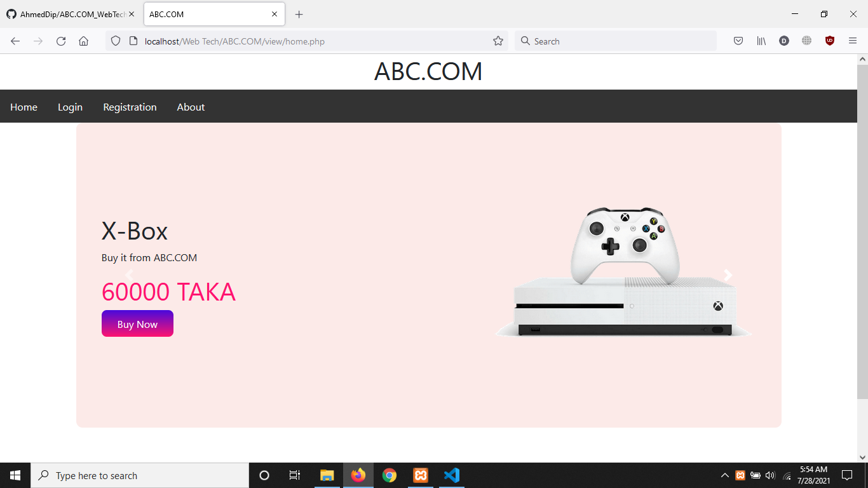Click the Firefox account profile icon
The width and height of the screenshot is (868, 488).
[x=783, y=41]
